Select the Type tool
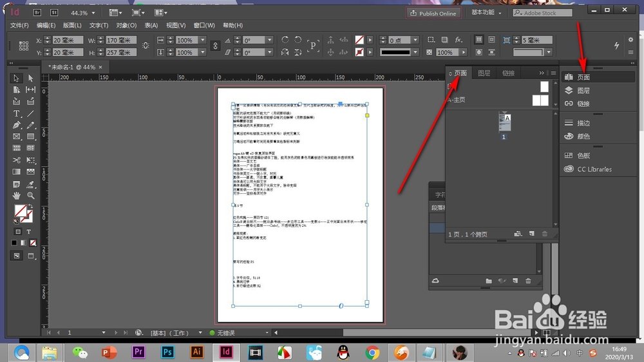This screenshot has width=644, height=362. [17, 113]
